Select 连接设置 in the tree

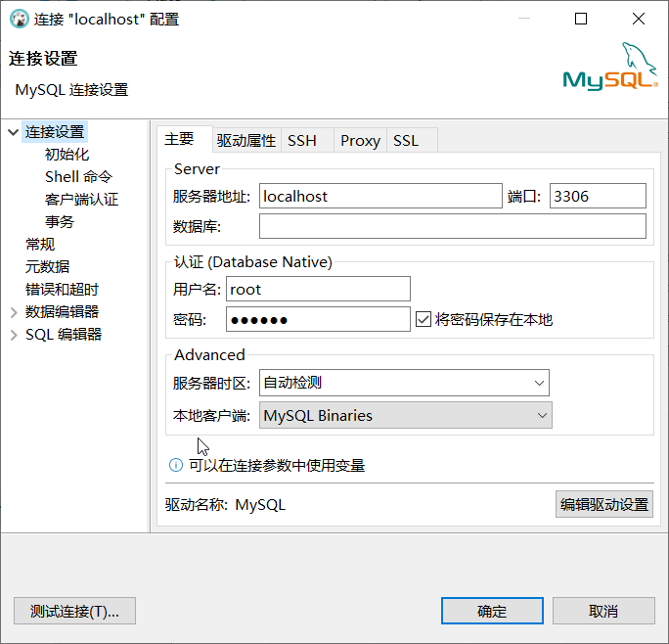click(x=55, y=132)
